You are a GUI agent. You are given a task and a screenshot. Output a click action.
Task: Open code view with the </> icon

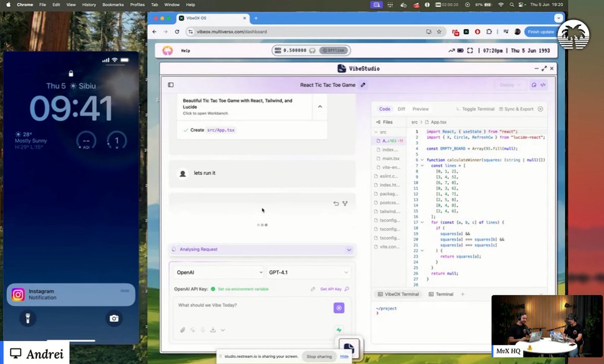tap(544, 85)
